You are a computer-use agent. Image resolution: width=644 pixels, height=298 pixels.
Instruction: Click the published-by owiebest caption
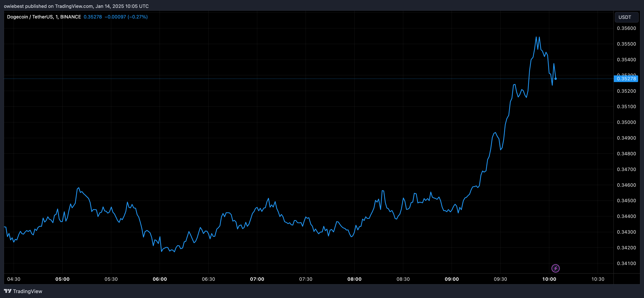[76, 6]
